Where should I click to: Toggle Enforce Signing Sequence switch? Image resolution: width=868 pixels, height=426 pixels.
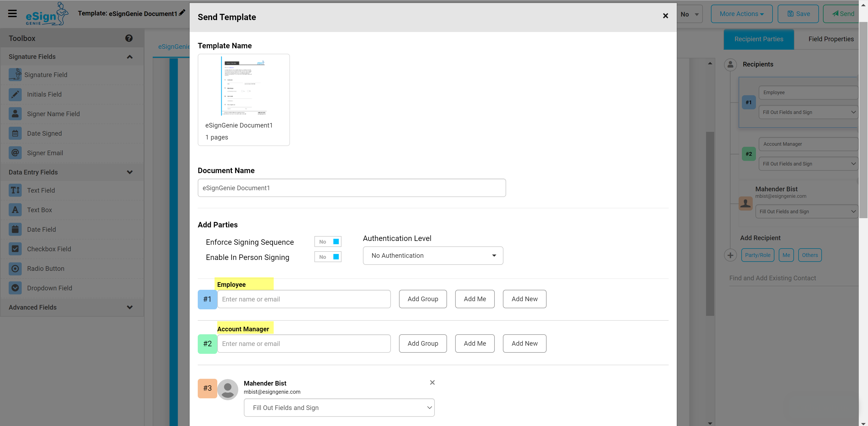click(x=327, y=241)
